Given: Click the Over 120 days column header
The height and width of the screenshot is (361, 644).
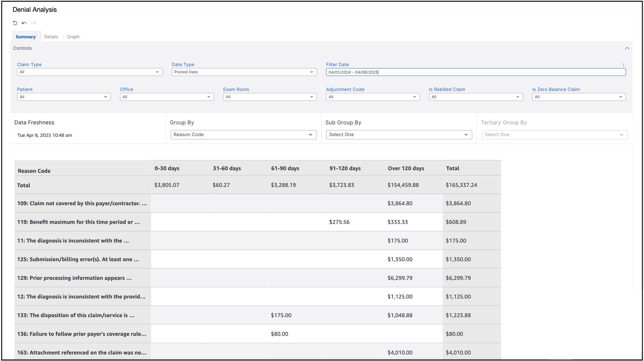Looking at the screenshot, I should click(406, 168).
